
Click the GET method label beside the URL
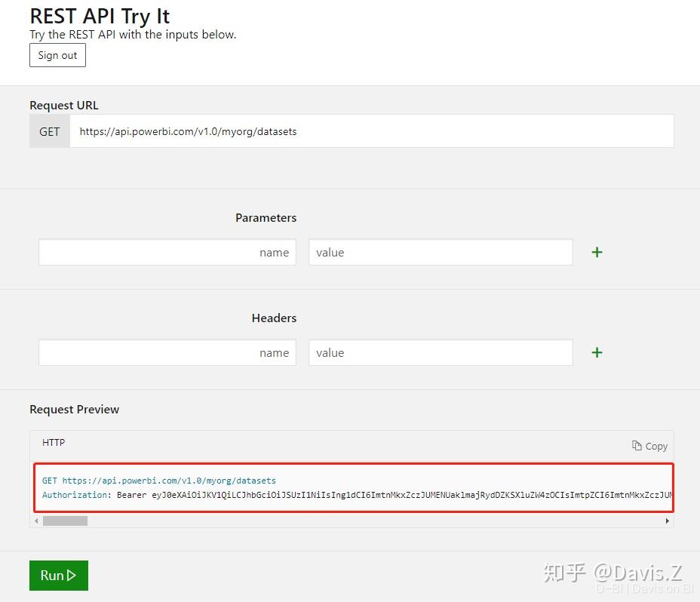(x=49, y=131)
